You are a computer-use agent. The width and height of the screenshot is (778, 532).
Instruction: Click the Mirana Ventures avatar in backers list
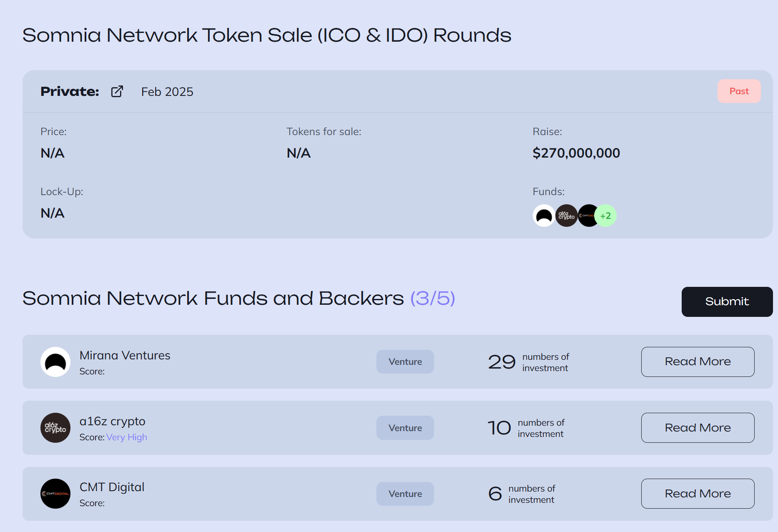(55, 362)
